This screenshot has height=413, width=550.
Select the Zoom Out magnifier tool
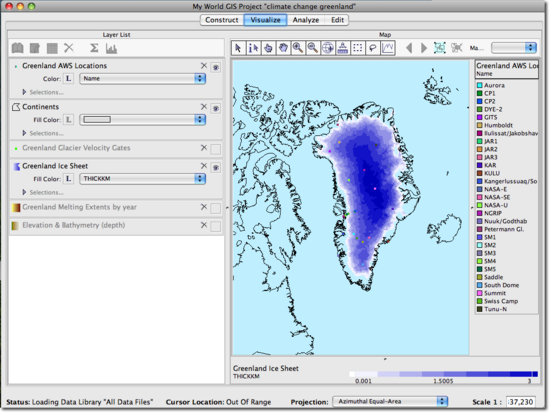[x=313, y=48]
